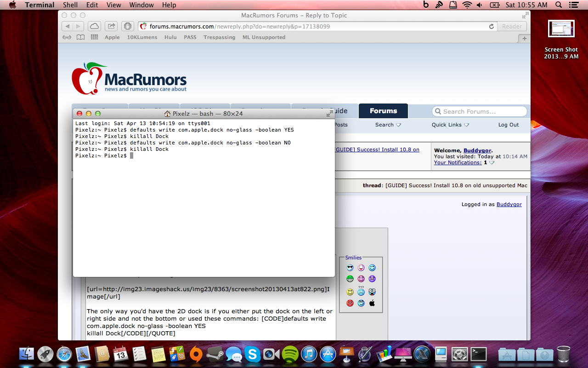Open the View menu
Screen dimensions: 588x368
tap(113, 5)
